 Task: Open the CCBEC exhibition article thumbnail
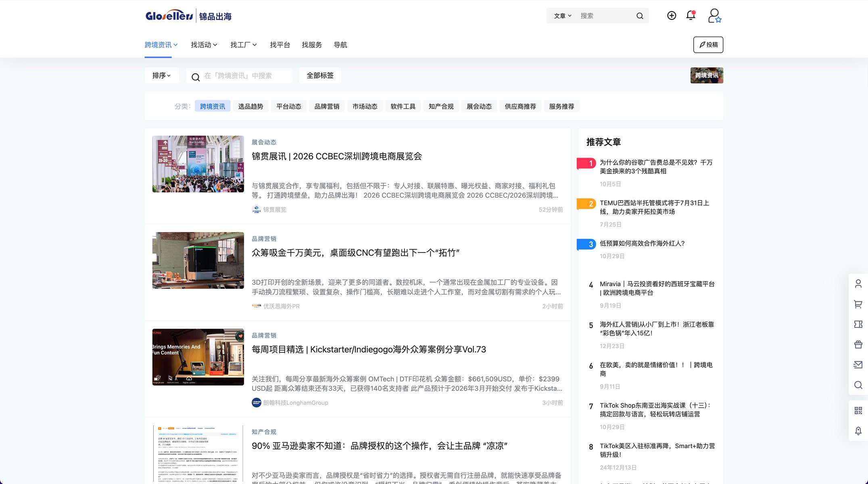(x=198, y=164)
